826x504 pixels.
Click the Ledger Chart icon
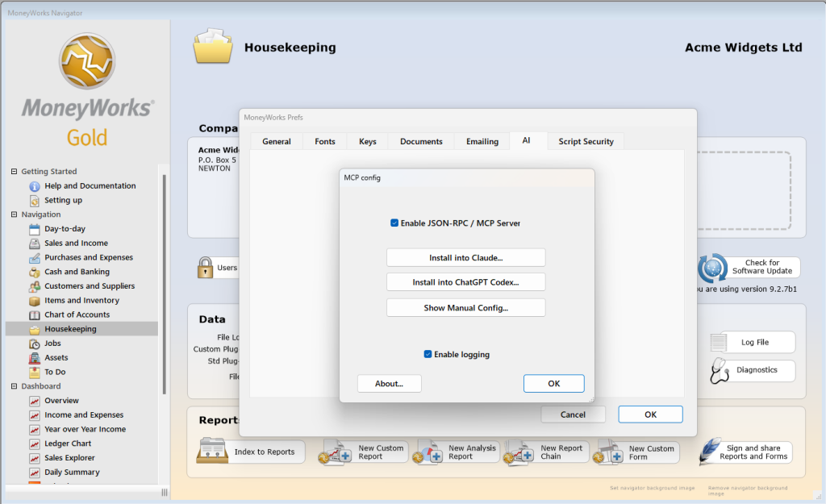pyautogui.click(x=34, y=444)
